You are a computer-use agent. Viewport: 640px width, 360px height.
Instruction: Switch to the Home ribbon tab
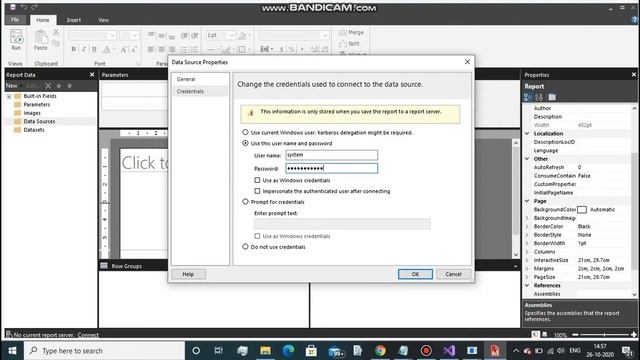[x=42, y=20]
